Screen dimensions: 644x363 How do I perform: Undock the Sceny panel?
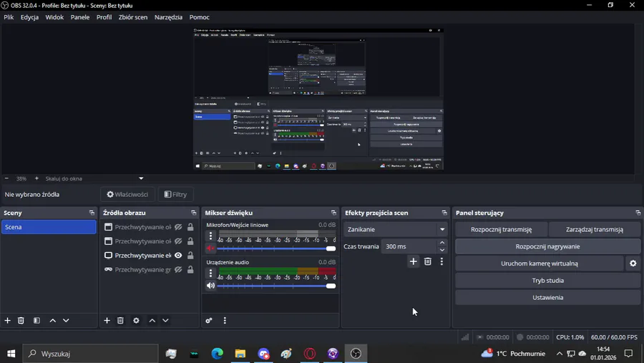click(x=92, y=213)
